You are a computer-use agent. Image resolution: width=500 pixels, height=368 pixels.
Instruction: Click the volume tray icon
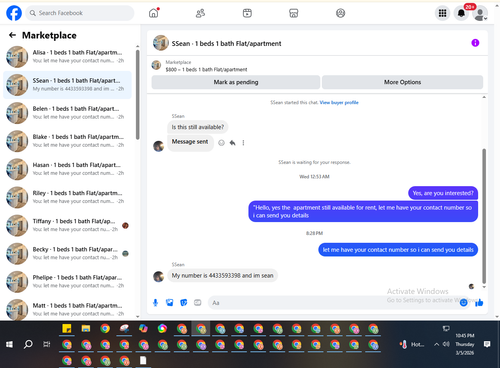tap(446, 344)
